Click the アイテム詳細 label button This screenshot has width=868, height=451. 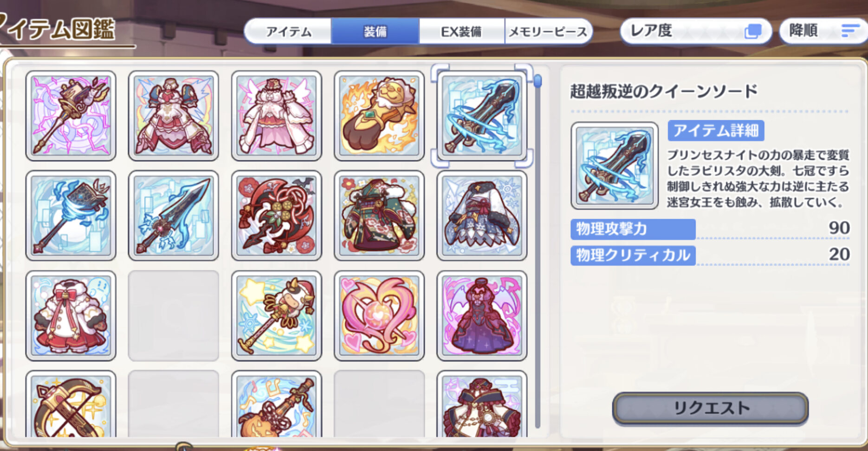[x=716, y=131]
